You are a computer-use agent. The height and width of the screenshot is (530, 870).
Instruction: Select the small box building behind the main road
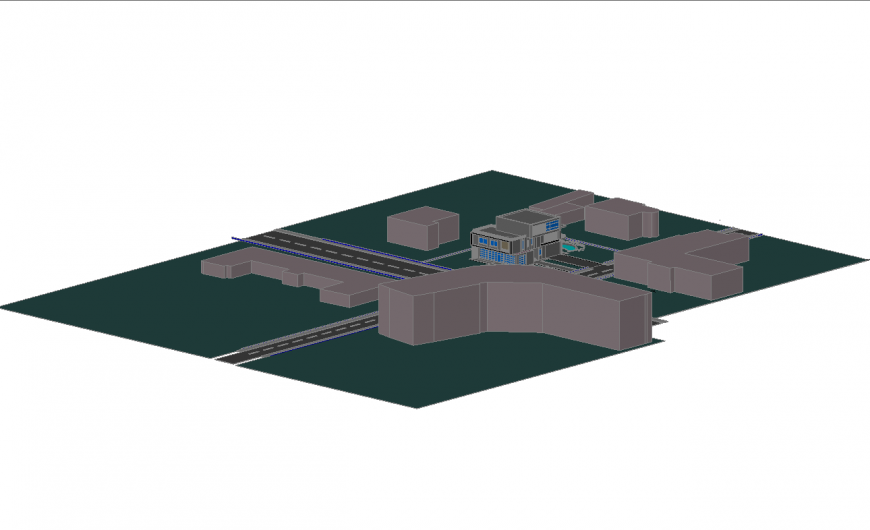click(x=423, y=228)
